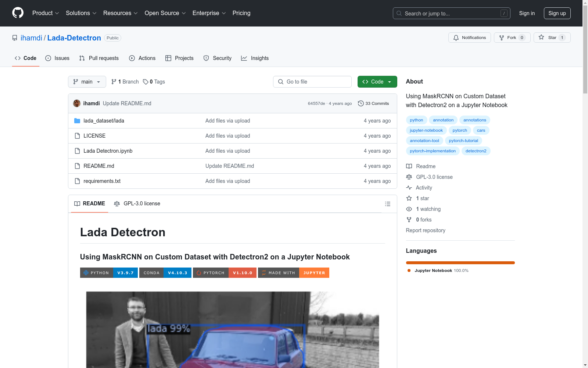Open the Insights tab

coord(255,58)
